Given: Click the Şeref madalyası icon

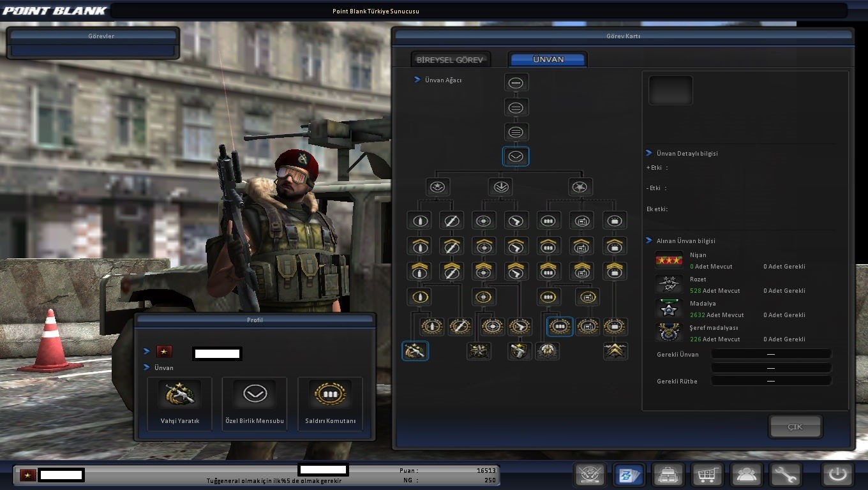Looking at the screenshot, I should (669, 332).
